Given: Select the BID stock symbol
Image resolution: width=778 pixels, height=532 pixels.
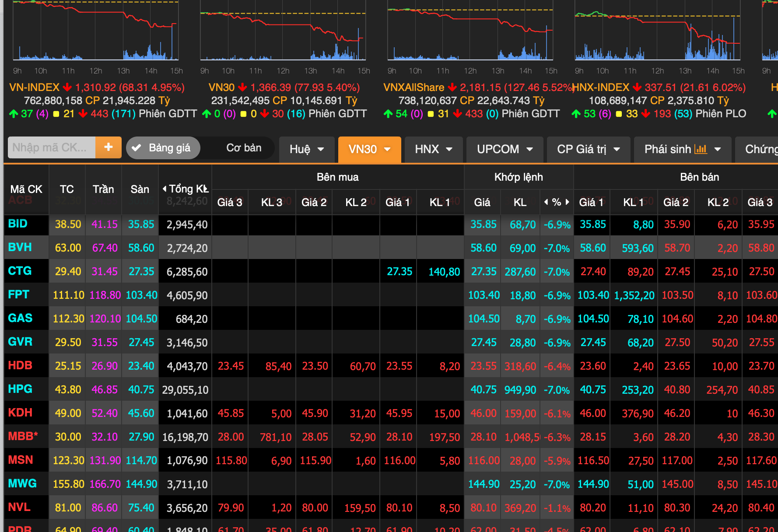Looking at the screenshot, I should [18, 224].
